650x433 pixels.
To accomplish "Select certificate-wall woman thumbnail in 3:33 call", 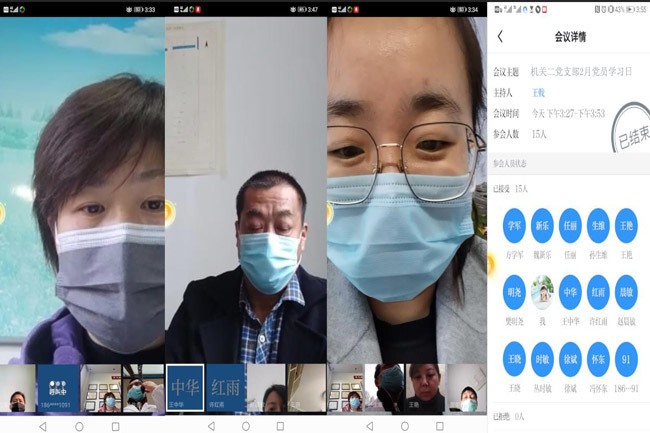I will tap(101, 388).
